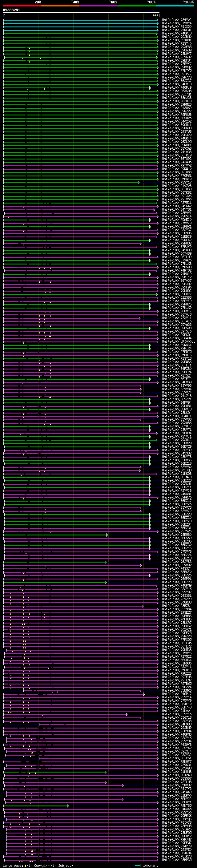
Task: Click the arrowhead ending the UniRef100_B5KV37 alignment
Action: (x=123, y=785)
